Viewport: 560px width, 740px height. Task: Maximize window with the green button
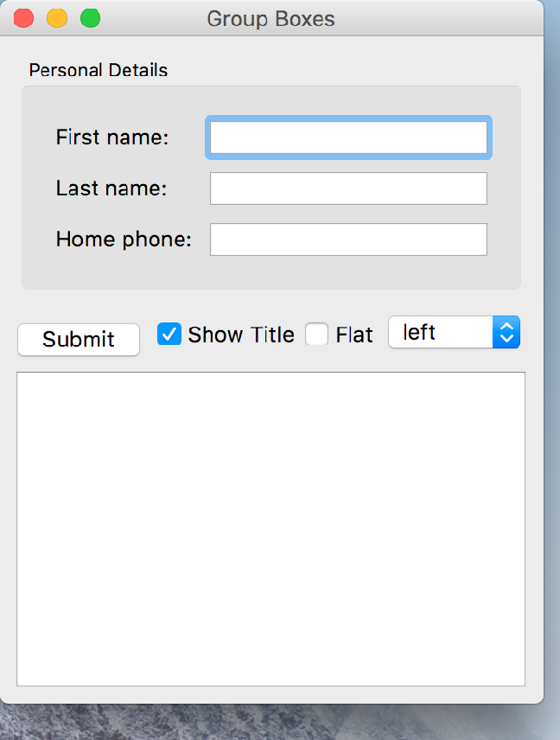tap(90, 18)
